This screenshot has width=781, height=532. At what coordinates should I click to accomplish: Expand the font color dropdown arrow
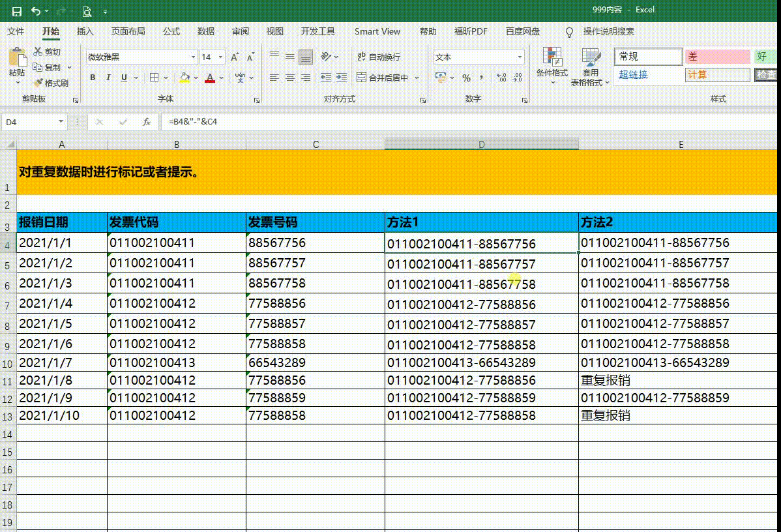(221, 78)
